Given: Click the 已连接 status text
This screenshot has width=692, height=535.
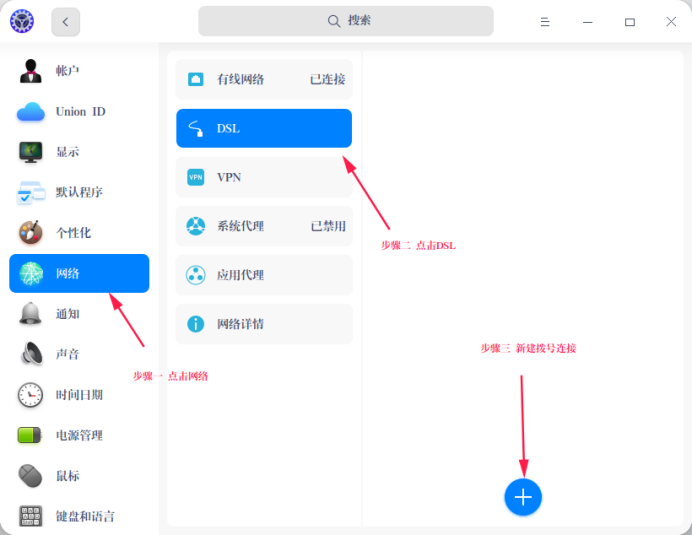Looking at the screenshot, I should [327, 79].
